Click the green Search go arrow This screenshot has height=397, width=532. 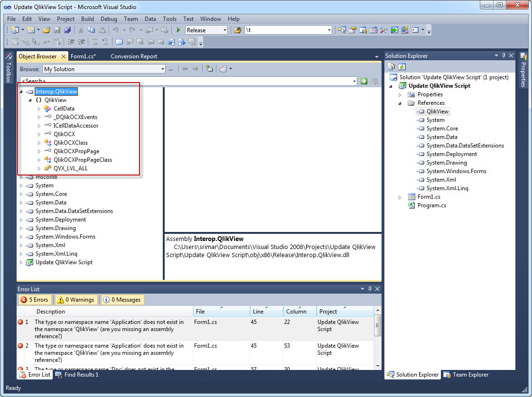pyautogui.click(x=364, y=81)
